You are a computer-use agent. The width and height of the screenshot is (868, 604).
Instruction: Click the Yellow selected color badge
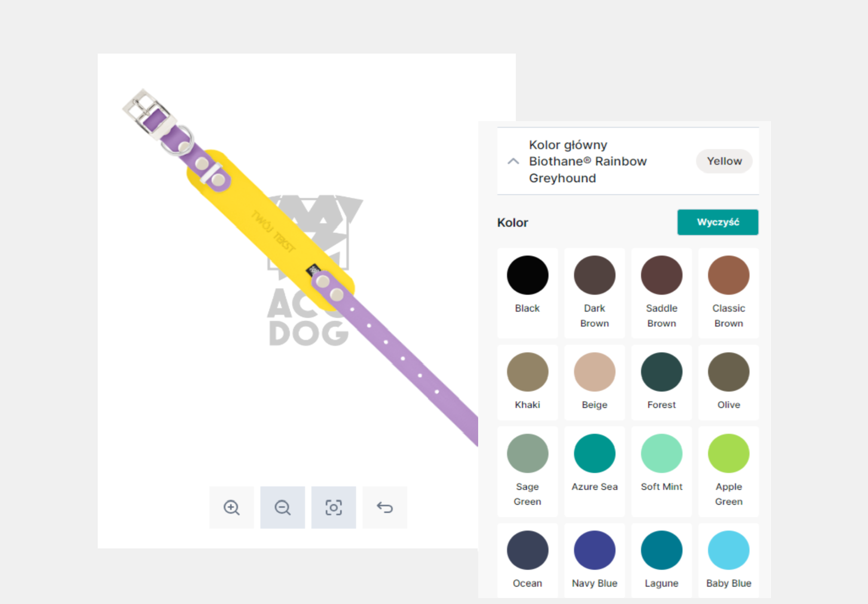(724, 161)
